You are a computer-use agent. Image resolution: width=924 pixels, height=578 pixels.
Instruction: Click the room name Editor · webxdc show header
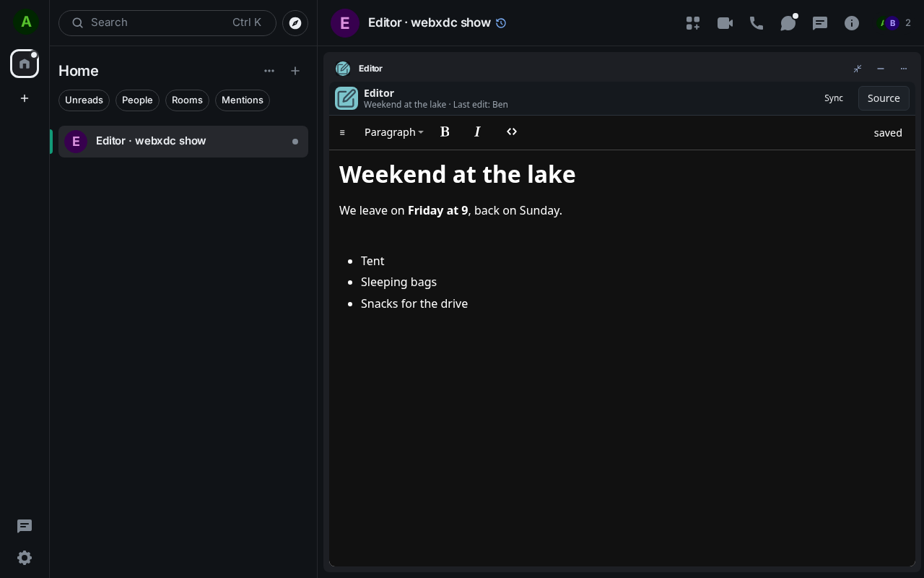tap(430, 23)
